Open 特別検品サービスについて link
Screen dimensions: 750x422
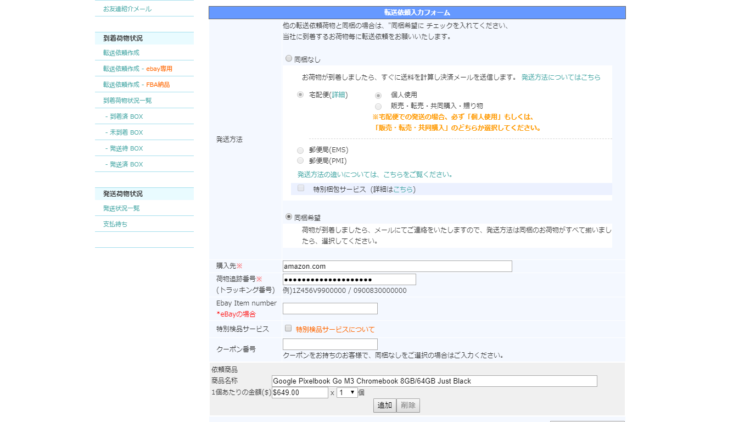(x=335, y=329)
